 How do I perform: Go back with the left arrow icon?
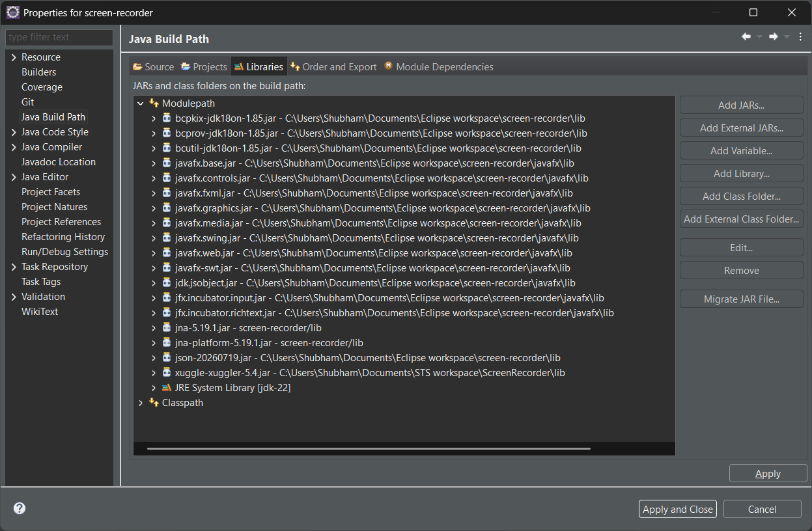point(746,37)
